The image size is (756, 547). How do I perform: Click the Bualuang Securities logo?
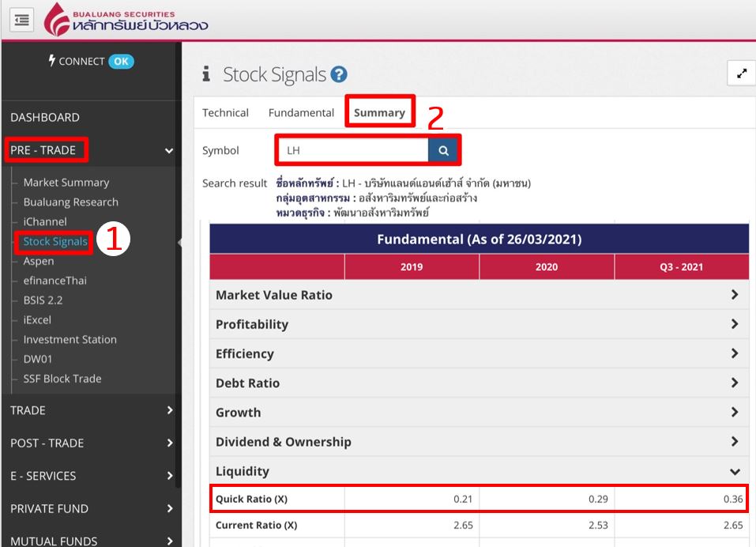126,20
